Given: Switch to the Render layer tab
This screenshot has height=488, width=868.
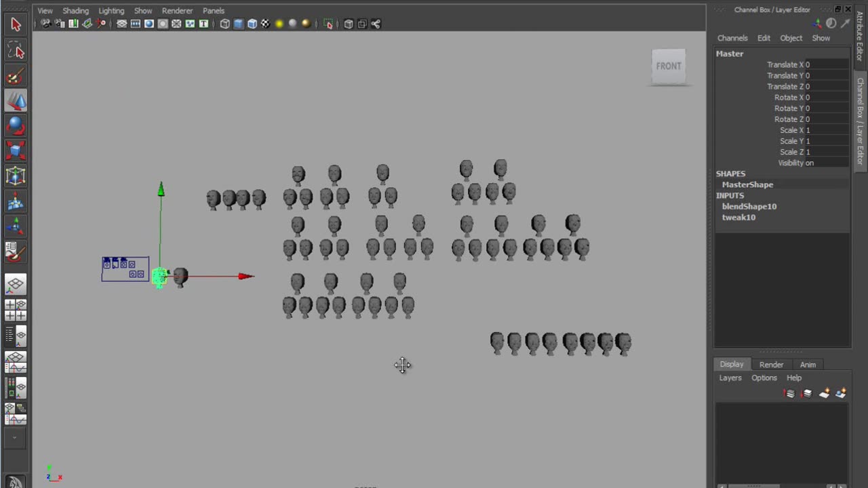Looking at the screenshot, I should [771, 365].
